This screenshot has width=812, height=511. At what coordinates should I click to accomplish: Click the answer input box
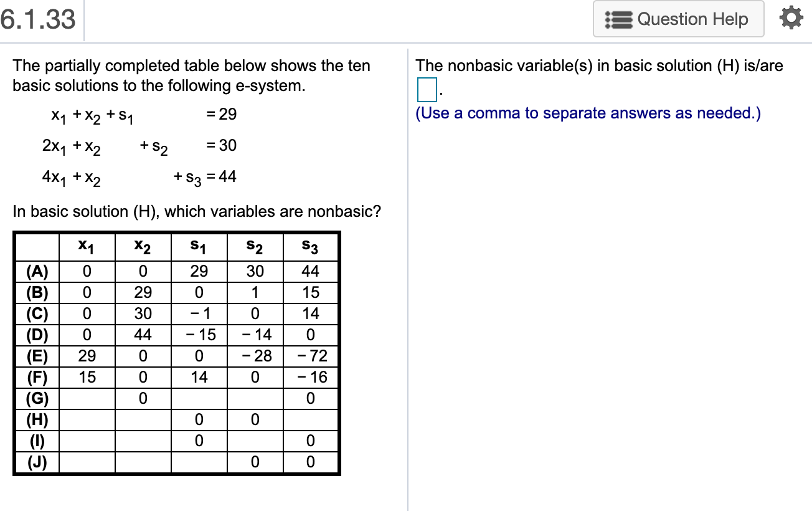pyautogui.click(x=426, y=90)
